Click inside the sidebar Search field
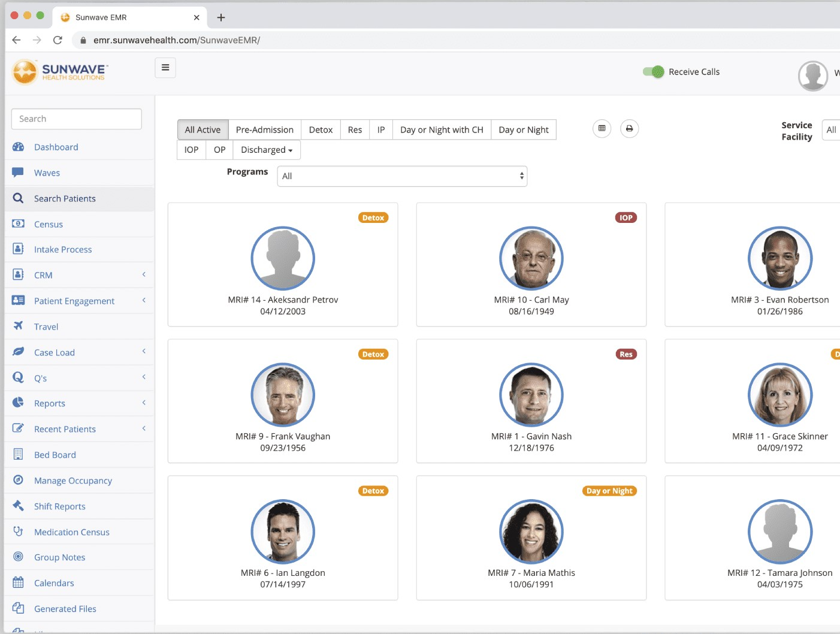 pyautogui.click(x=76, y=119)
